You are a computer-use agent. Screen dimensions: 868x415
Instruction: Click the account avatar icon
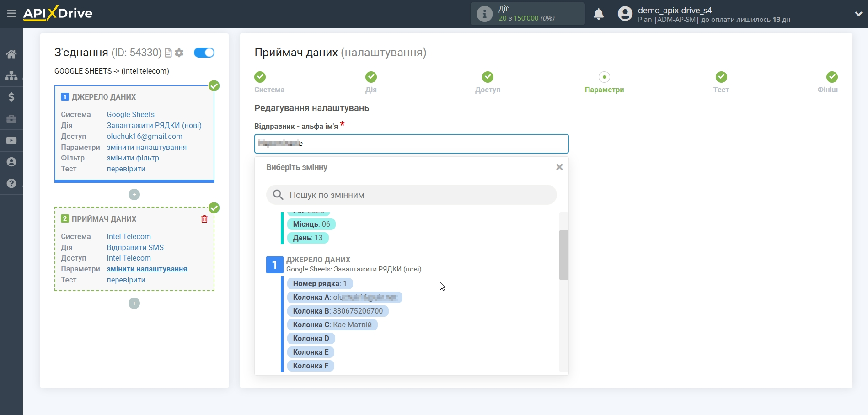[625, 14]
